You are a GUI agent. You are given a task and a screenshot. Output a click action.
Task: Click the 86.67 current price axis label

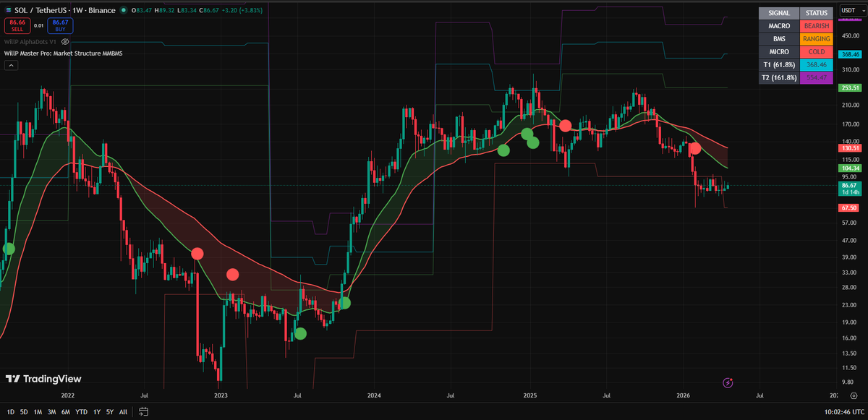click(x=849, y=189)
